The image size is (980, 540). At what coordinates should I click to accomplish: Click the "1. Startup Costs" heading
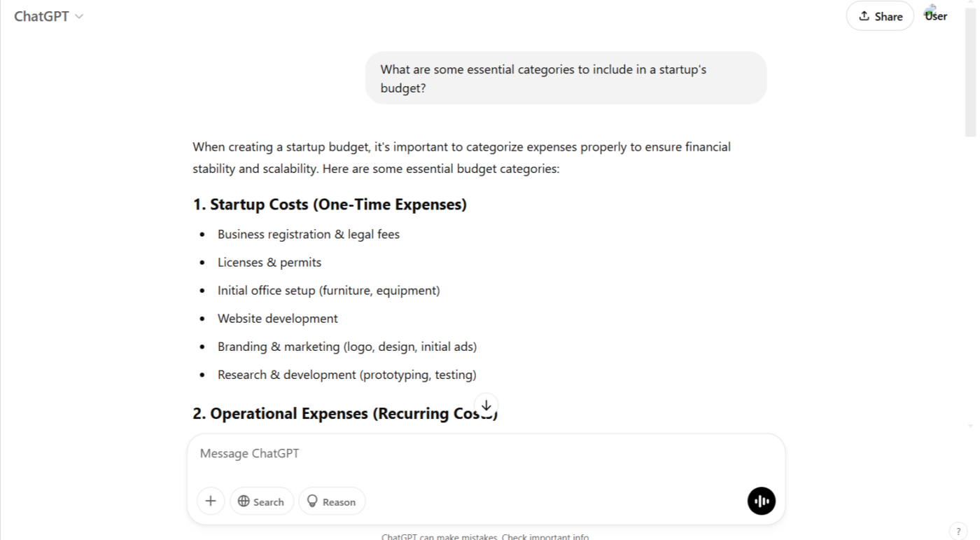tap(330, 205)
